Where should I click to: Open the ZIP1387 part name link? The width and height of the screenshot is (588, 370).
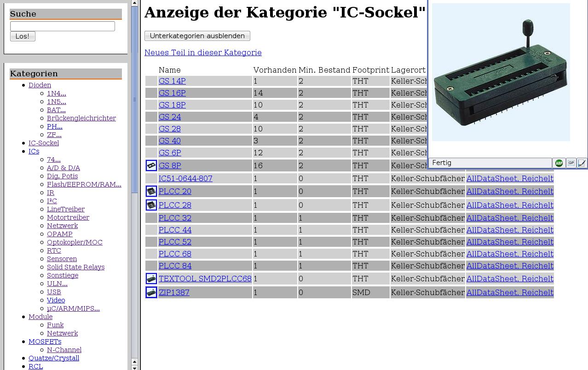[174, 292]
